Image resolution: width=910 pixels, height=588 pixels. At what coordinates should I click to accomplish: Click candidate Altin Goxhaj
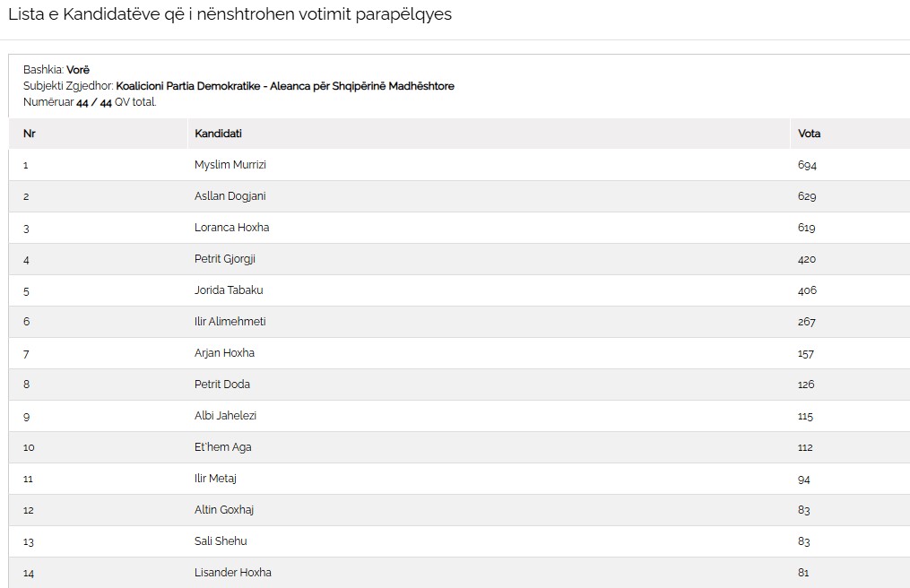click(224, 510)
